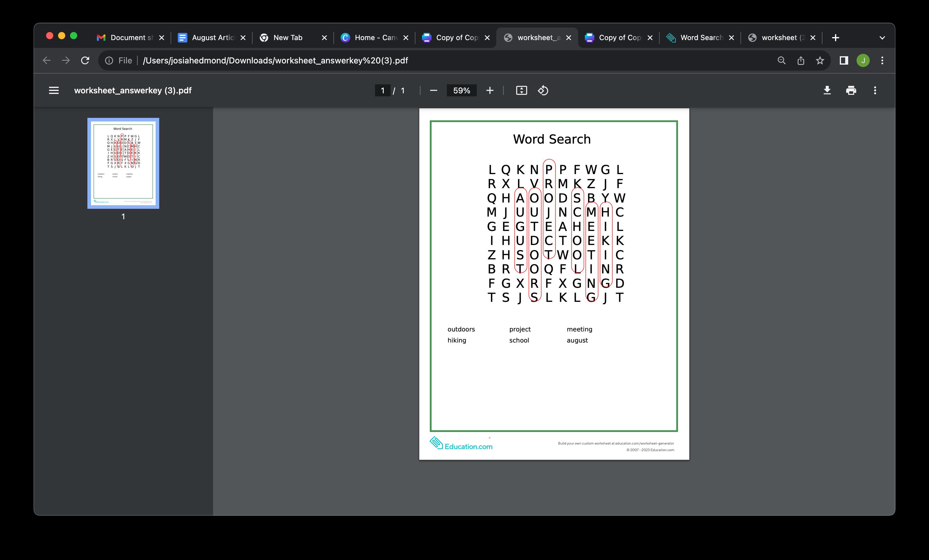This screenshot has height=560, width=929.
Task: Open a new tab with plus button
Action: click(836, 38)
